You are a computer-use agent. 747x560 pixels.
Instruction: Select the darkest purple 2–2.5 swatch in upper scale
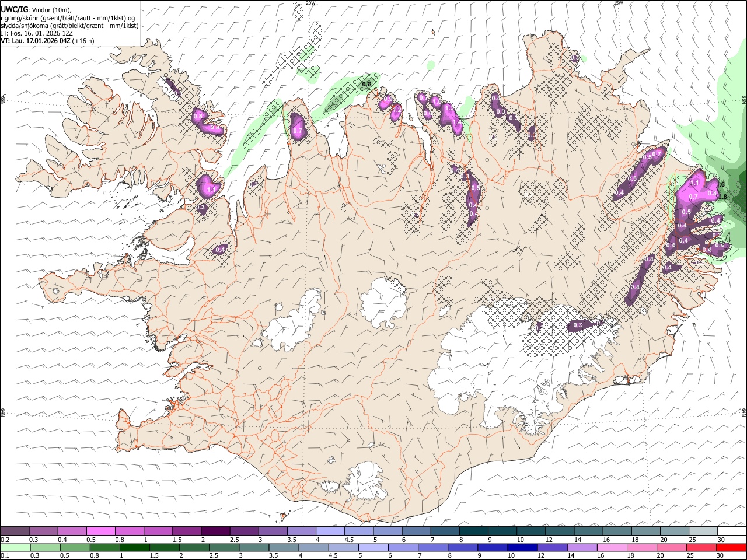tap(215, 531)
